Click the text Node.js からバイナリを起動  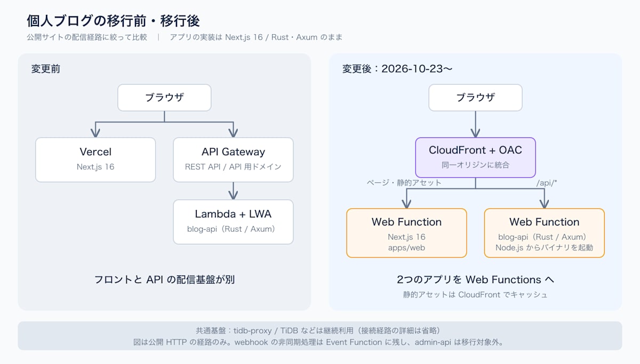[x=545, y=247]
